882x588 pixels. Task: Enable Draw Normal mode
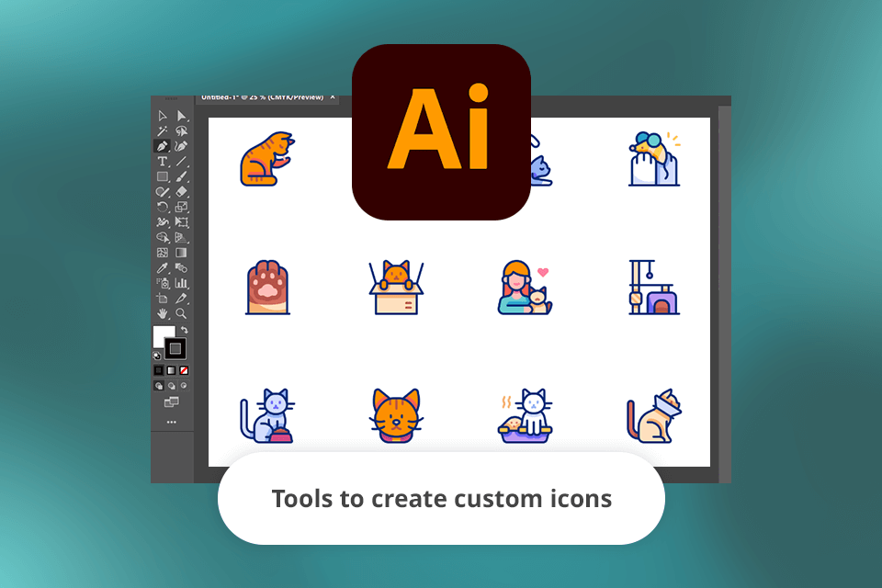pyautogui.click(x=159, y=386)
